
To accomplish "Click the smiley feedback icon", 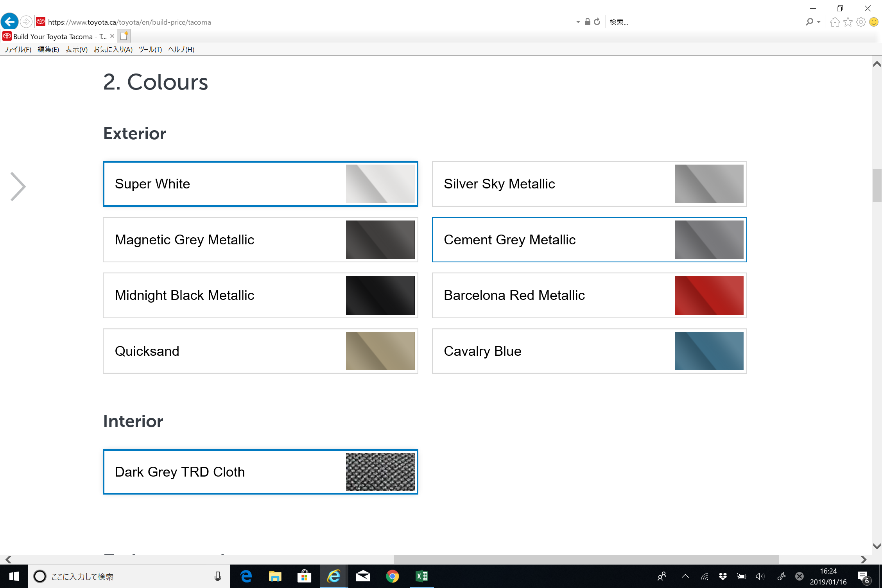I will pos(874,22).
